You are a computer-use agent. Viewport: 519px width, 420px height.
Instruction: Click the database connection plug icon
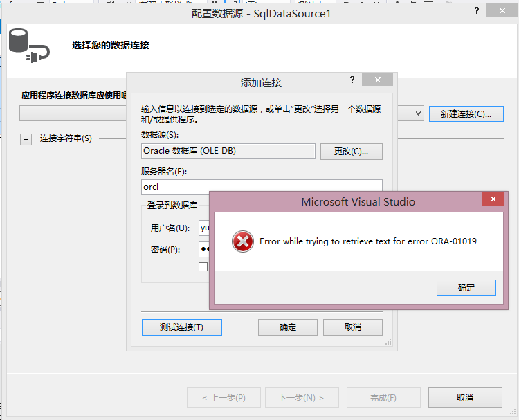click(x=29, y=46)
